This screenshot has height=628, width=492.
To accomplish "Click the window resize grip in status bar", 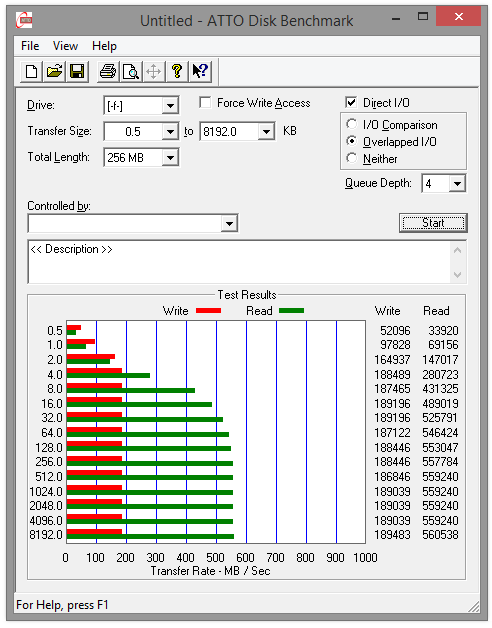I will pos(474,606).
